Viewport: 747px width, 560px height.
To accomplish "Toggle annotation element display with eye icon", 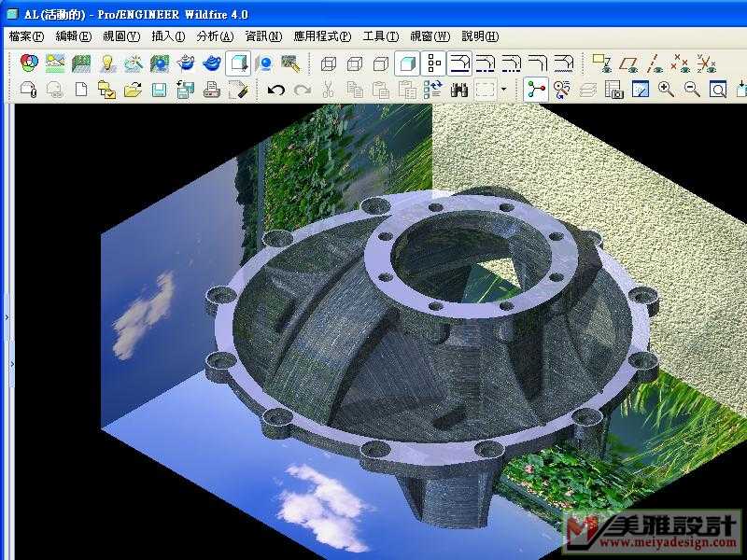I will tap(601, 63).
